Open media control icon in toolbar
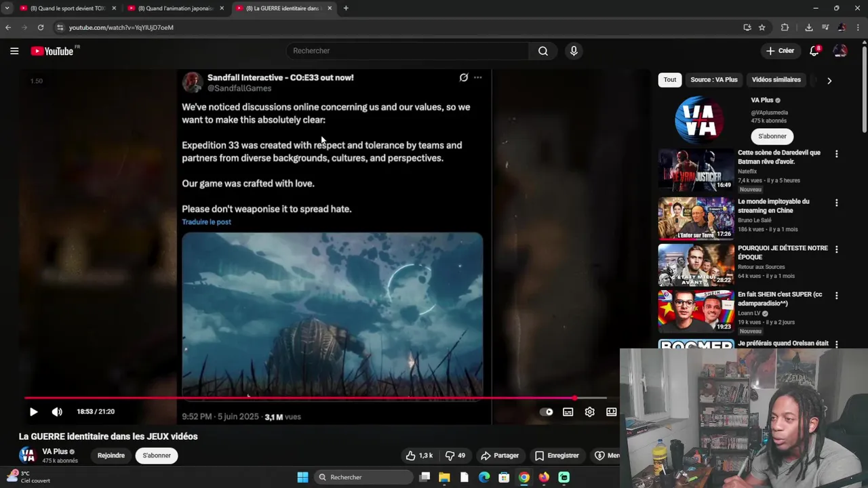This screenshot has height=488, width=868. (x=825, y=28)
